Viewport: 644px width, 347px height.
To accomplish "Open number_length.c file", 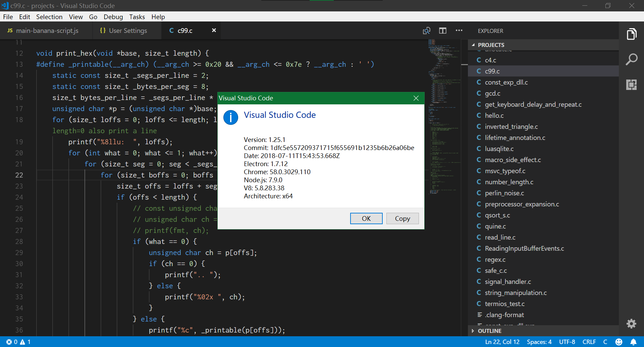I will click(543, 182).
